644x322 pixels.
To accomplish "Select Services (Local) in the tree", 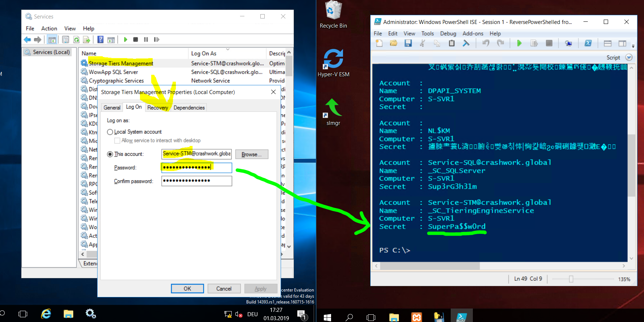I will tap(48, 52).
